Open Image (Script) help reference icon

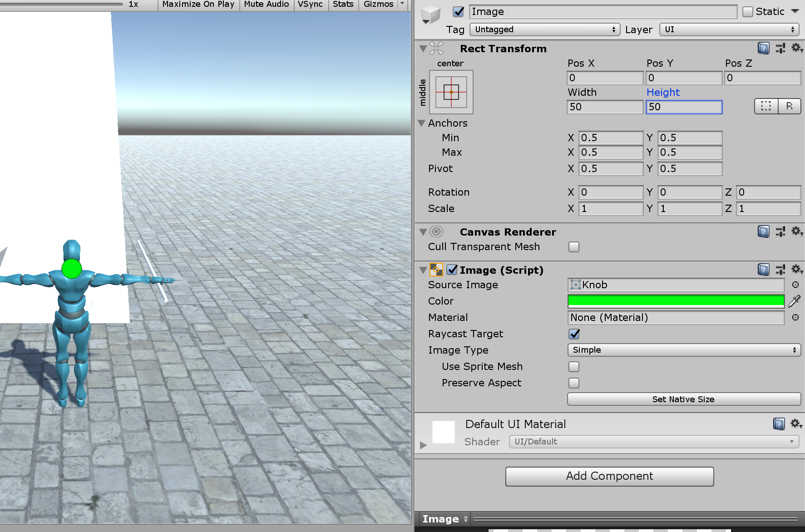tap(764, 270)
